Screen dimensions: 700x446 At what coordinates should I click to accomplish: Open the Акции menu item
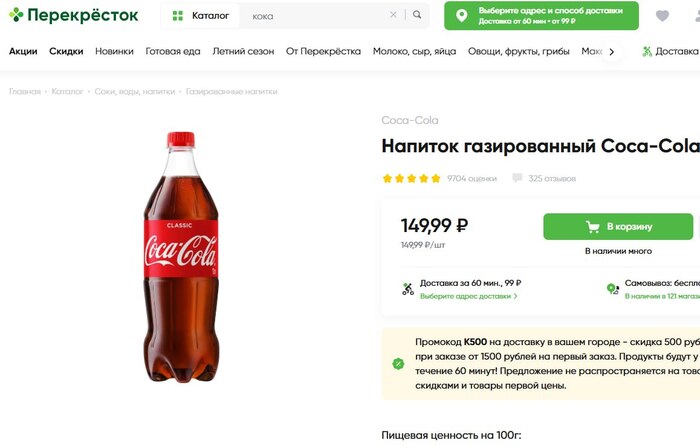click(23, 52)
